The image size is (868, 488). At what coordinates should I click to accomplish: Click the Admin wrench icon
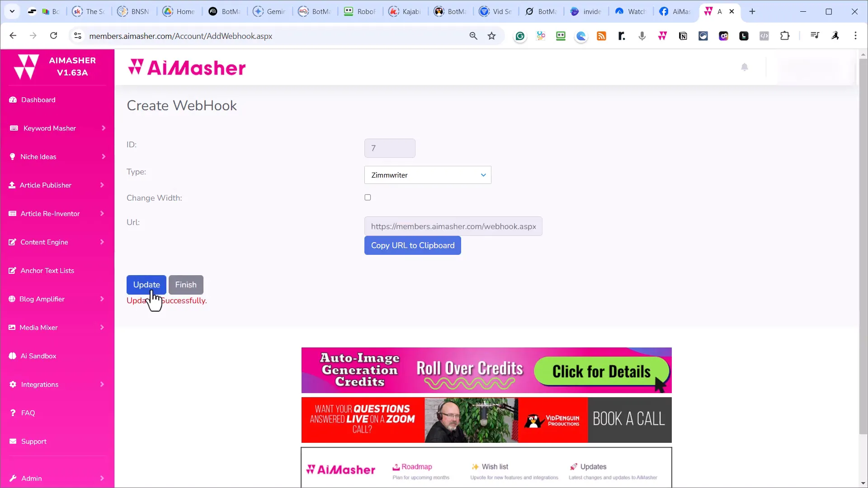point(13,479)
